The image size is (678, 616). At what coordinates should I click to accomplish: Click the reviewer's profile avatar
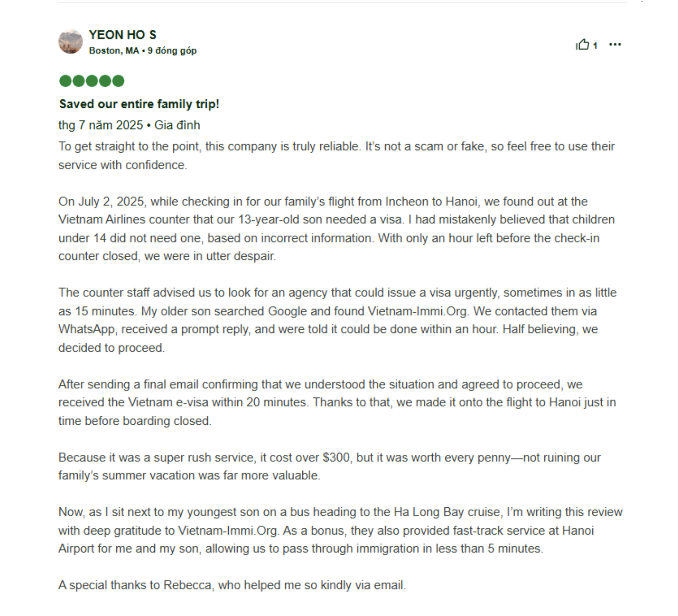(71, 41)
